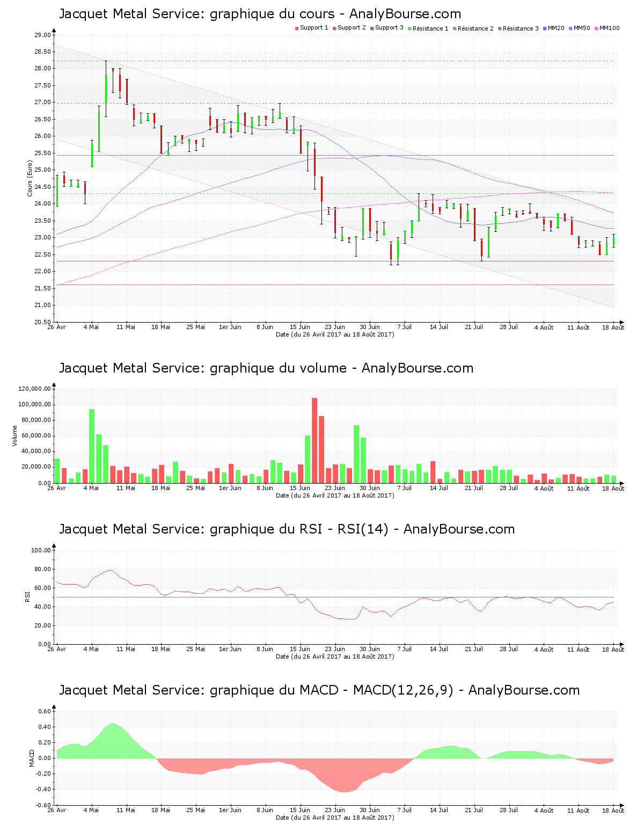Screen dimensions: 644x832
Task: Click the 'MACD' vertical axis title
Action: pos(32,757)
